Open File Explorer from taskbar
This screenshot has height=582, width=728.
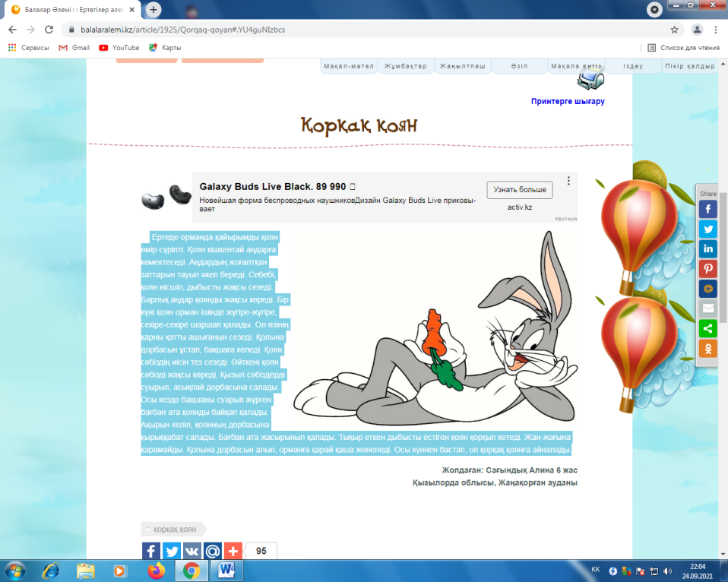(85, 571)
